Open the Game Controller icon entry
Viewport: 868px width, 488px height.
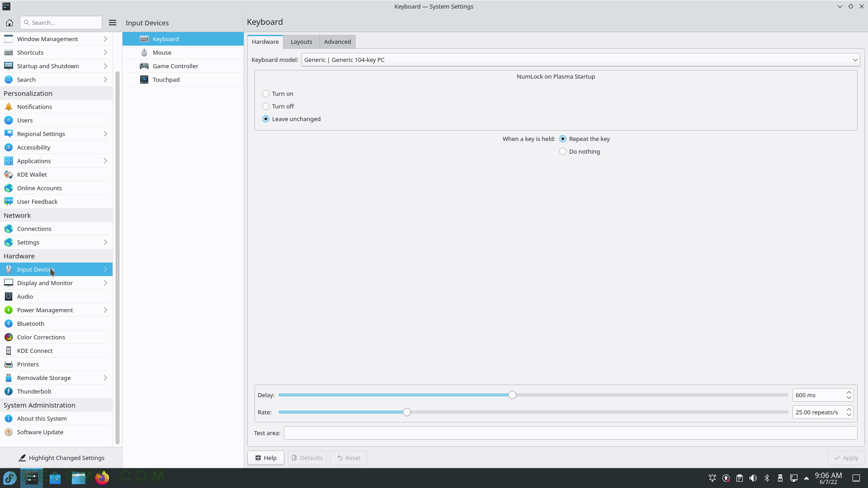144,66
